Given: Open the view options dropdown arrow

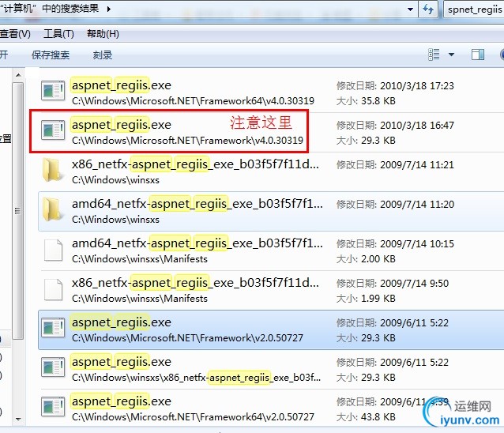Looking at the screenshot, I should [x=451, y=55].
